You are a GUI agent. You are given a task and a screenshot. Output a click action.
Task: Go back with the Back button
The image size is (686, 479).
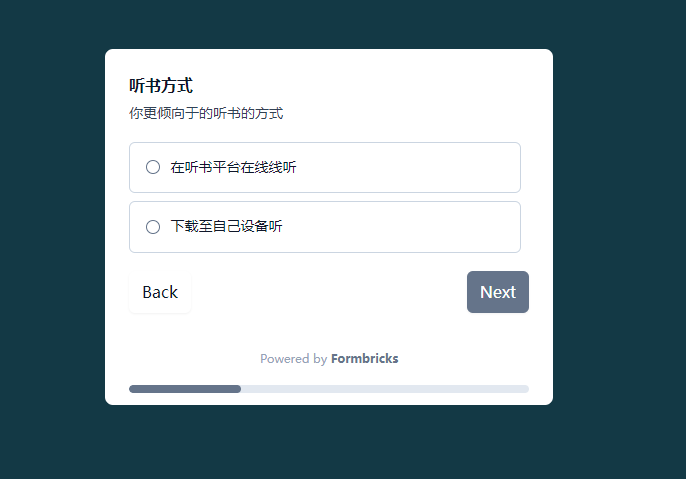pyautogui.click(x=160, y=292)
